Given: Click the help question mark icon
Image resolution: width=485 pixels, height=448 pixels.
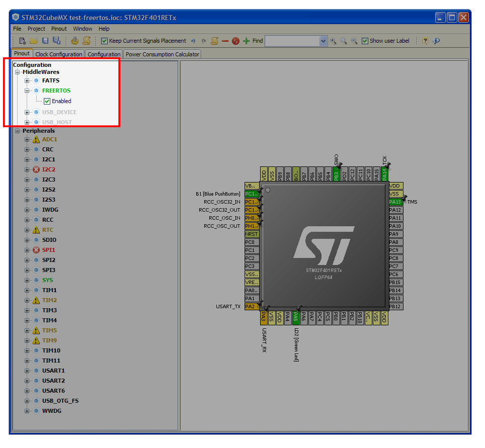Looking at the screenshot, I should pos(425,41).
